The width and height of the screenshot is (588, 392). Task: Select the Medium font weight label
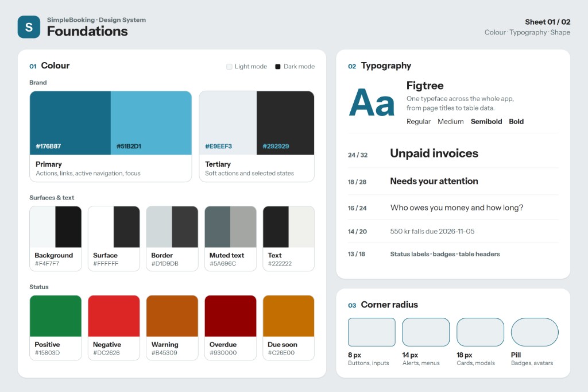pos(450,122)
